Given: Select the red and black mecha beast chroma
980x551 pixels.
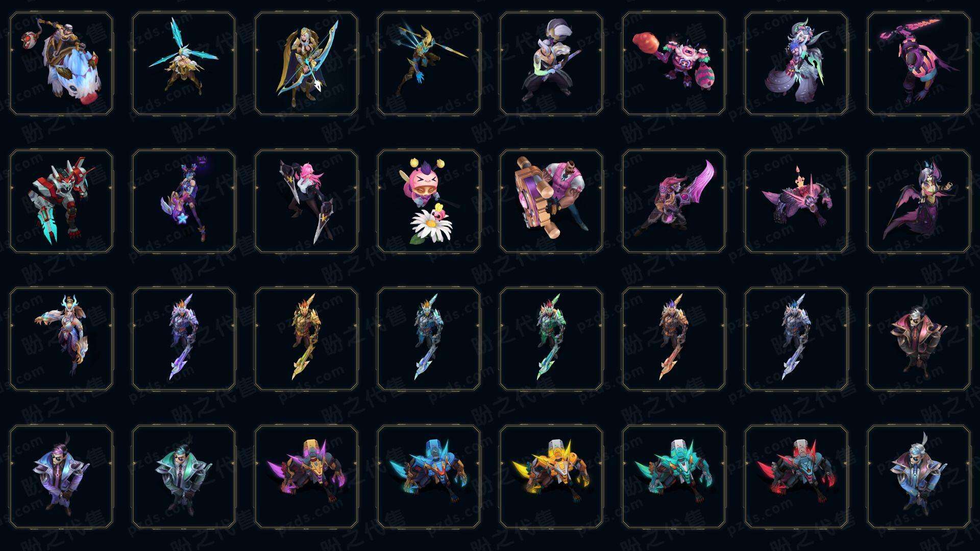Looking at the screenshot, I should [796, 477].
